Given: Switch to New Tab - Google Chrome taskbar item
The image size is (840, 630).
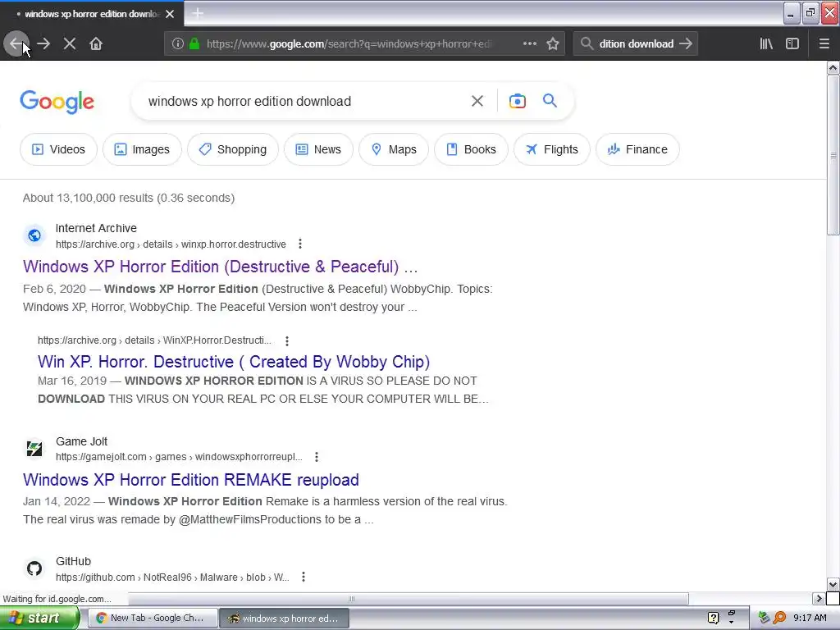Looking at the screenshot, I should tap(153, 619).
